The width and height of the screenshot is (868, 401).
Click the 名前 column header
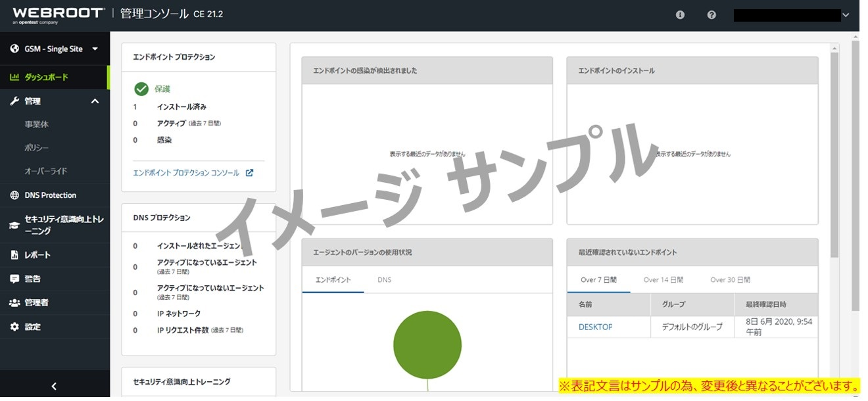(x=610, y=304)
